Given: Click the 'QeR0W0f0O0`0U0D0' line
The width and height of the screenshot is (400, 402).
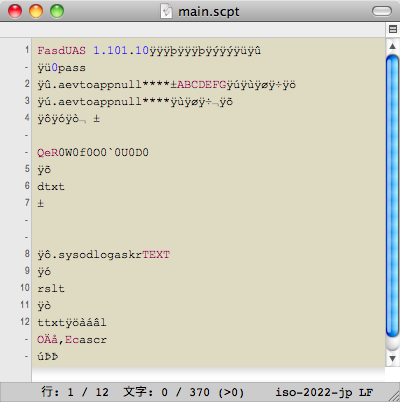Looking at the screenshot, I should pos(93,153).
